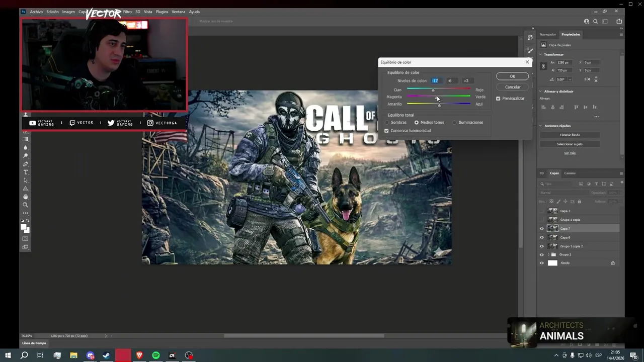Viewport: 644px width, 362px height.
Task: Select the Pen tool
Action: (26, 164)
